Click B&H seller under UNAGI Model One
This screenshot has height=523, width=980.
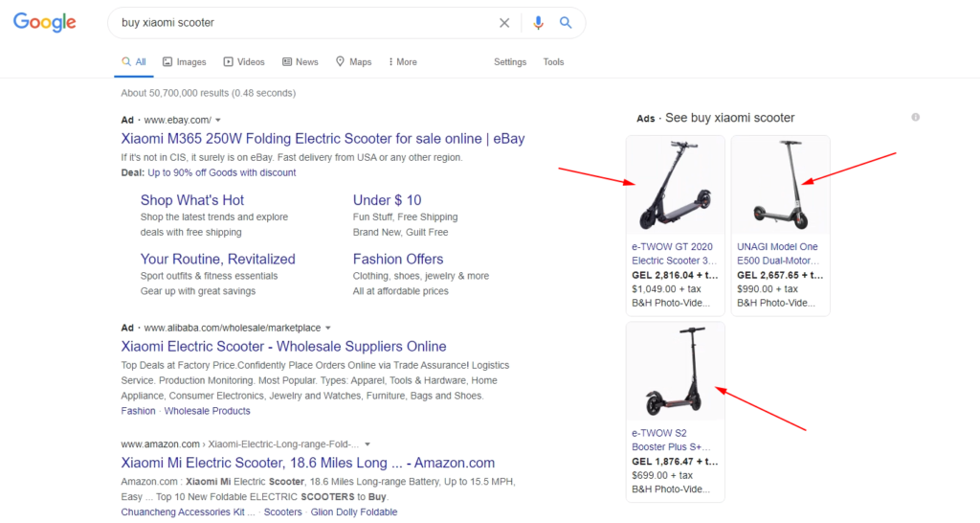[x=776, y=303]
